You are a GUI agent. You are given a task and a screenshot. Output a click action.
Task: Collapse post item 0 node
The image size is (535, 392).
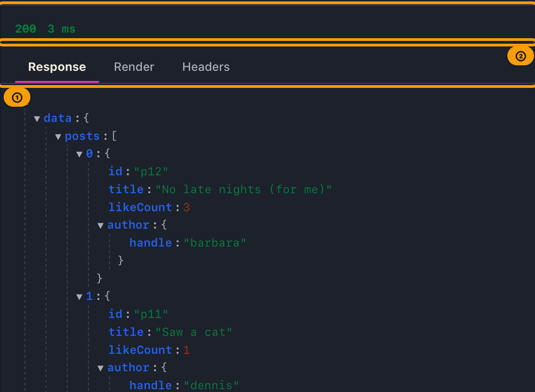coord(79,155)
